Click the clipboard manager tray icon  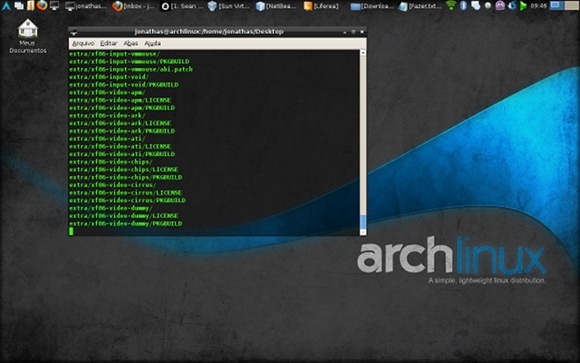pos(476,5)
